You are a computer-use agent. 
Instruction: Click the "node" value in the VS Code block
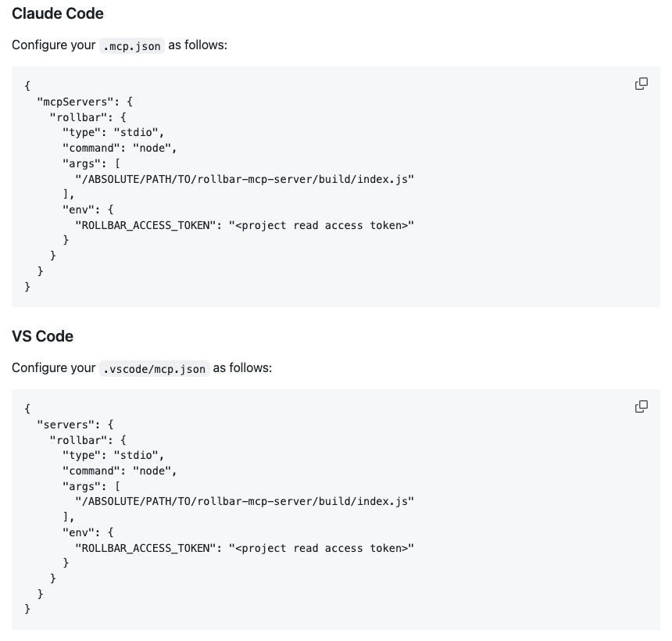tap(155, 471)
